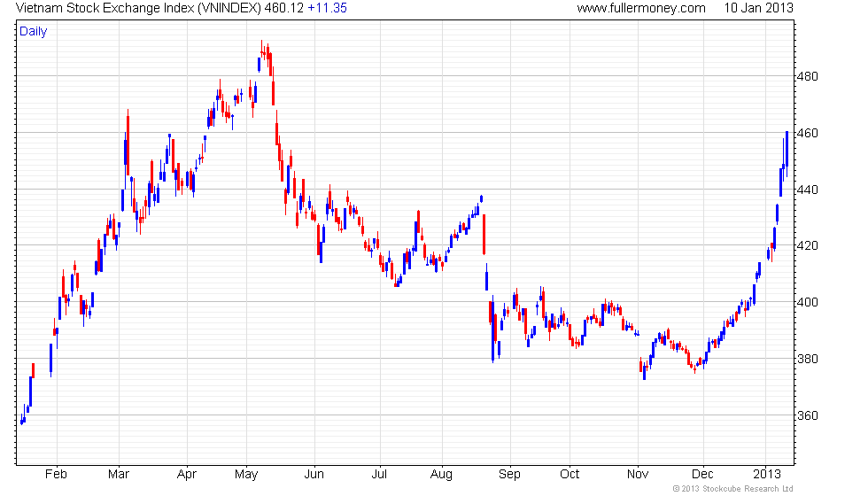Click the Jun month label
868x496 pixels.
[314, 475]
